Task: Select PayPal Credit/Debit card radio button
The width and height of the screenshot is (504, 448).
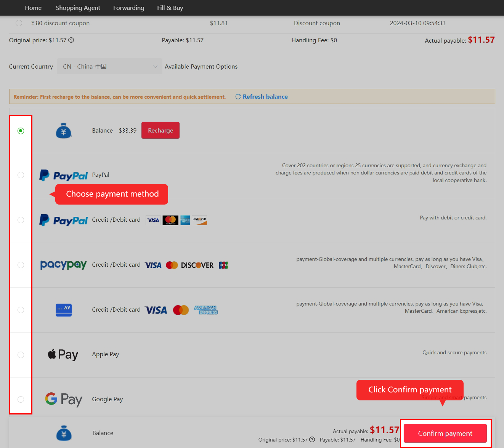Action: coord(21,220)
